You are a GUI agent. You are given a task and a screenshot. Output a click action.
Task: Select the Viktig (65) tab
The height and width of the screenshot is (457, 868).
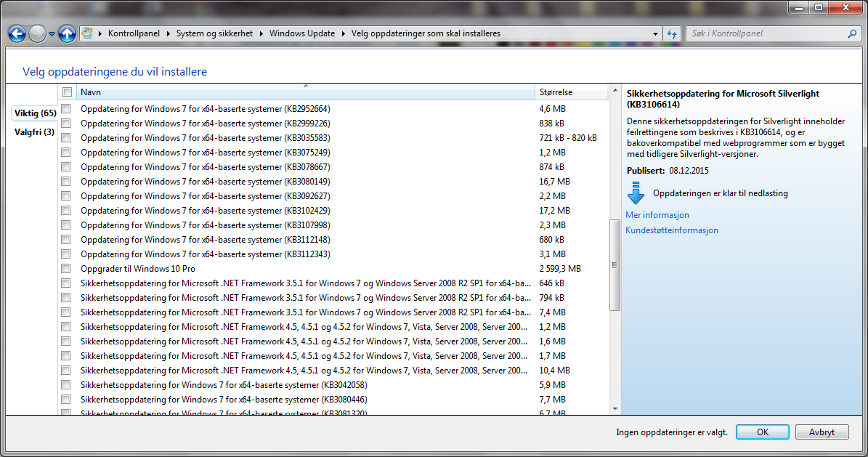pos(36,113)
